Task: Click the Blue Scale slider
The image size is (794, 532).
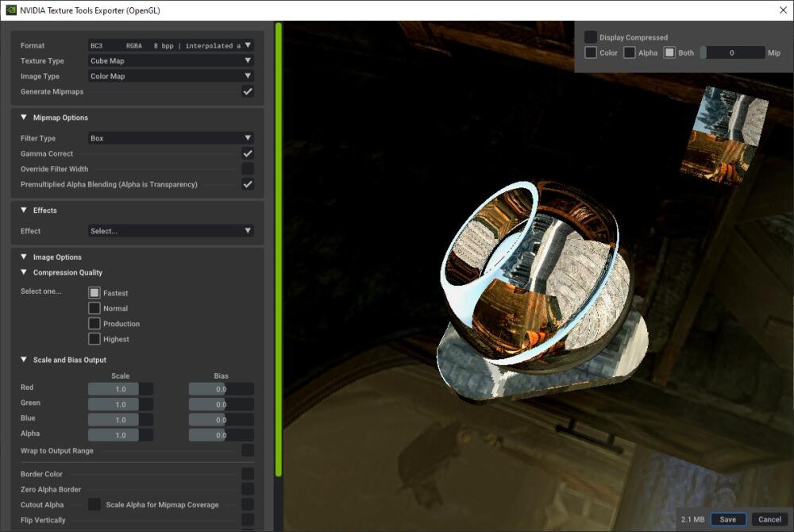Action: (121, 419)
